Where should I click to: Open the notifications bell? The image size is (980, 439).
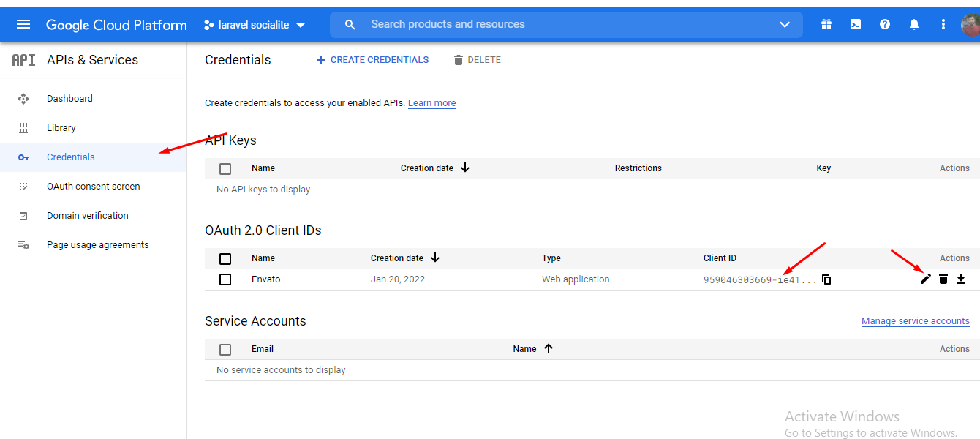914,24
